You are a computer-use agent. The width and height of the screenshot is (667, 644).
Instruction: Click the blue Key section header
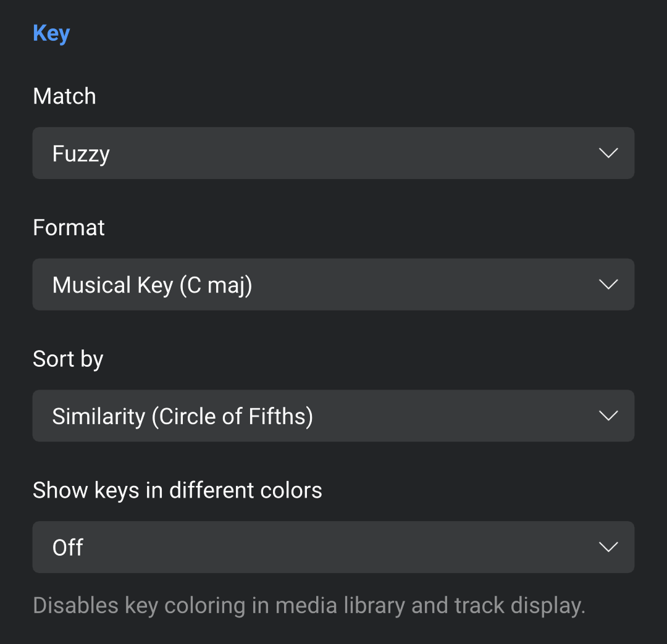click(x=51, y=33)
